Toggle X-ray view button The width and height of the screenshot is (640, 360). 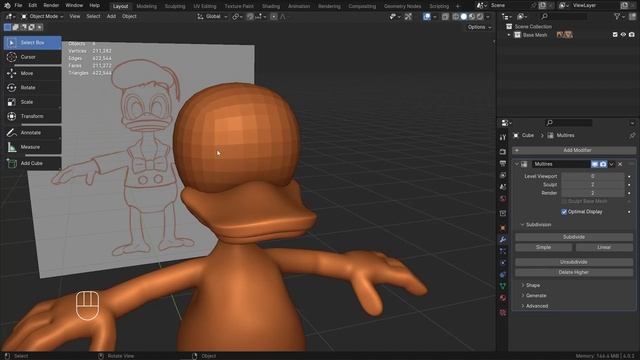[445, 17]
